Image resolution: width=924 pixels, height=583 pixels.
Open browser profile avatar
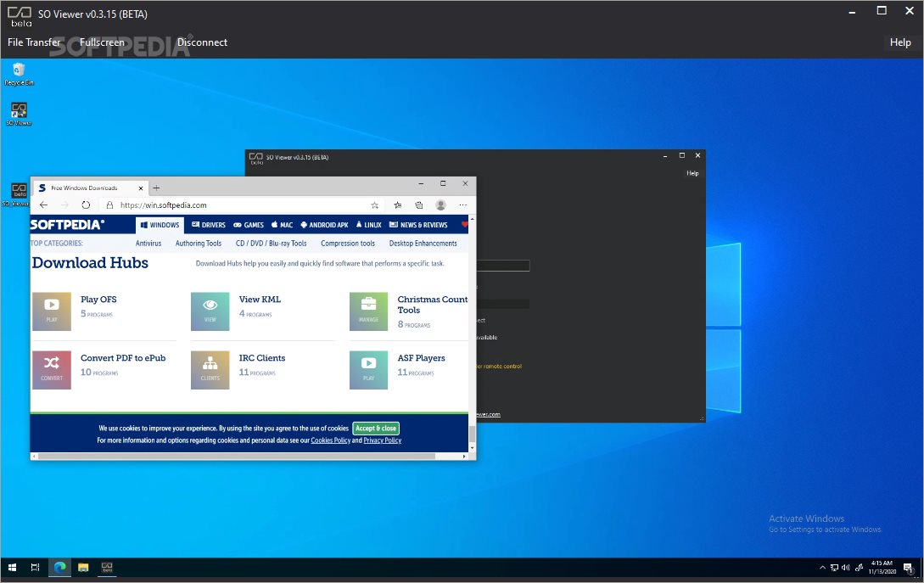tap(440, 205)
